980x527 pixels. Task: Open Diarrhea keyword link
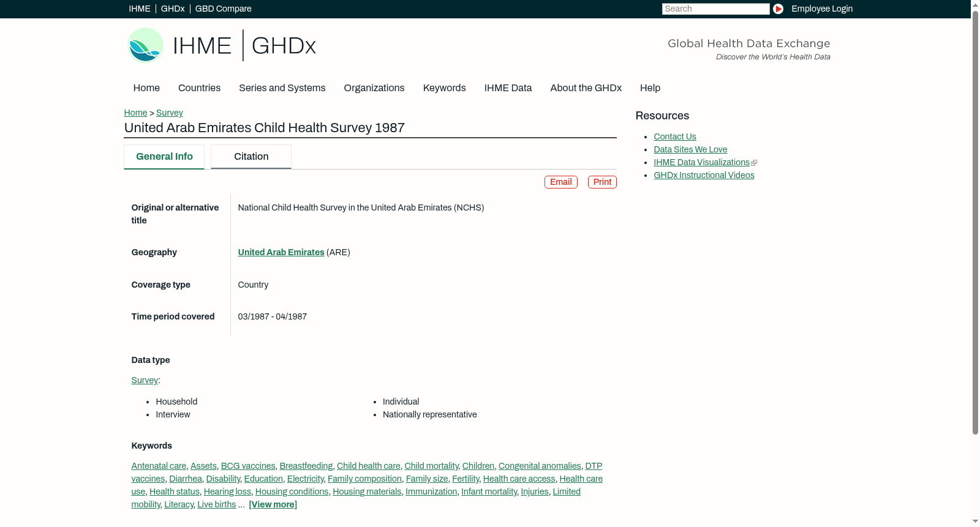pyautogui.click(x=186, y=479)
